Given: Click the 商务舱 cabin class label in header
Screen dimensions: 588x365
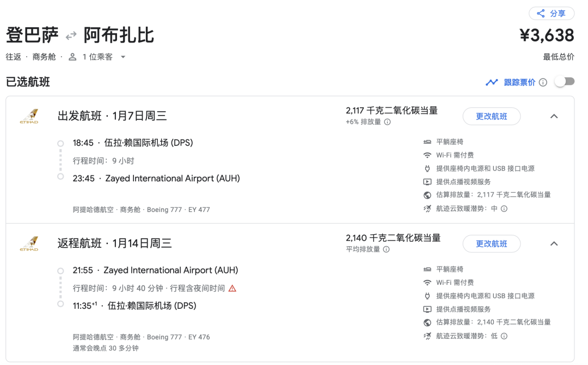Looking at the screenshot, I should (x=44, y=57).
